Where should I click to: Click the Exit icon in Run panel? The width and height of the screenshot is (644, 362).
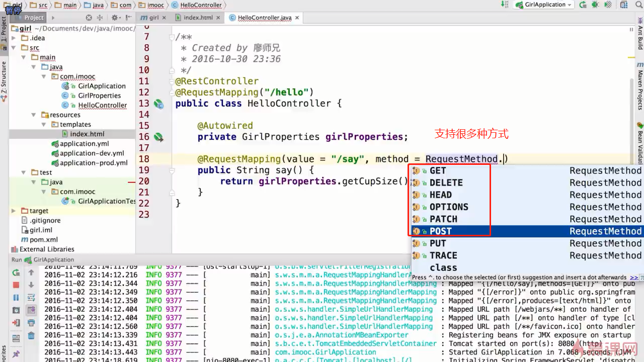[16, 323]
